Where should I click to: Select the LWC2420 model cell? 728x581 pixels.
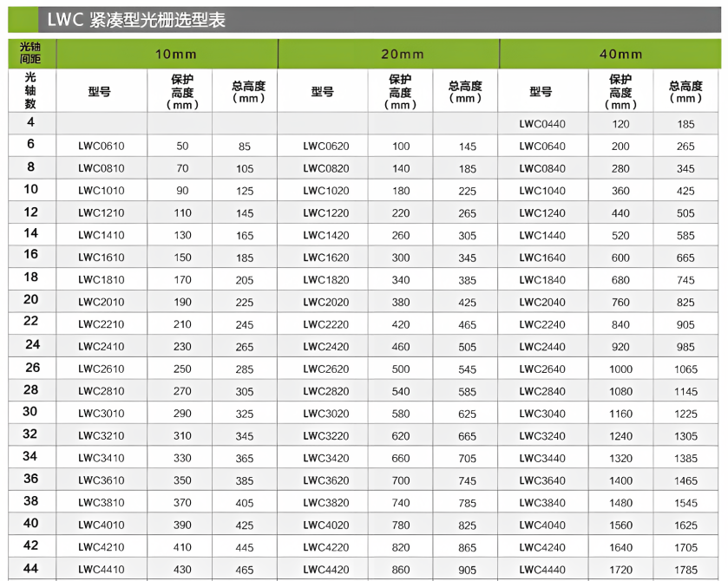pyautogui.click(x=325, y=347)
